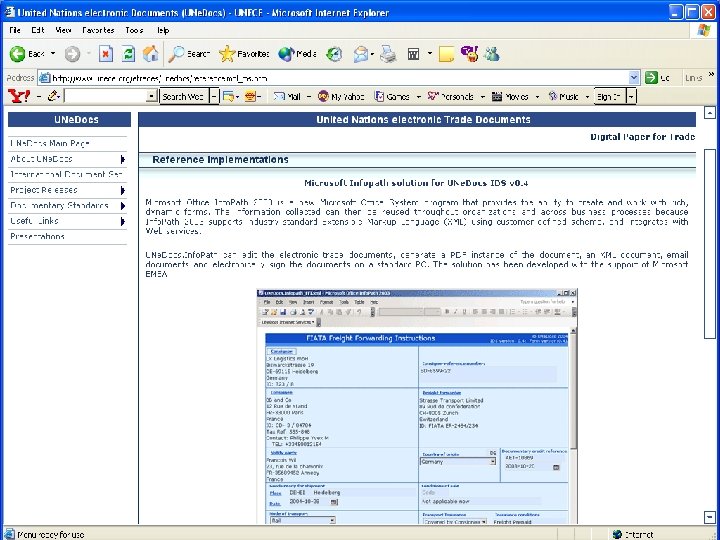Click the Yahoo bookmarks folder icon

tap(228, 96)
